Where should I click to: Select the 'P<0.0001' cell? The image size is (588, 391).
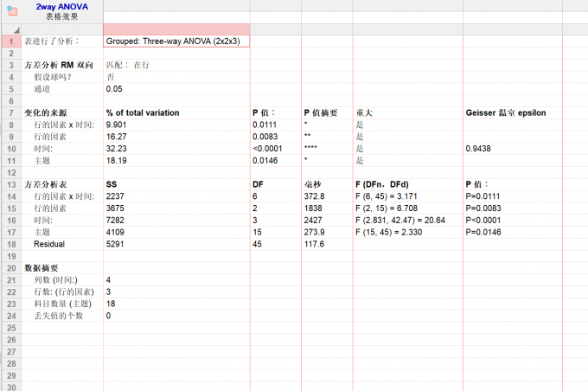click(483, 221)
